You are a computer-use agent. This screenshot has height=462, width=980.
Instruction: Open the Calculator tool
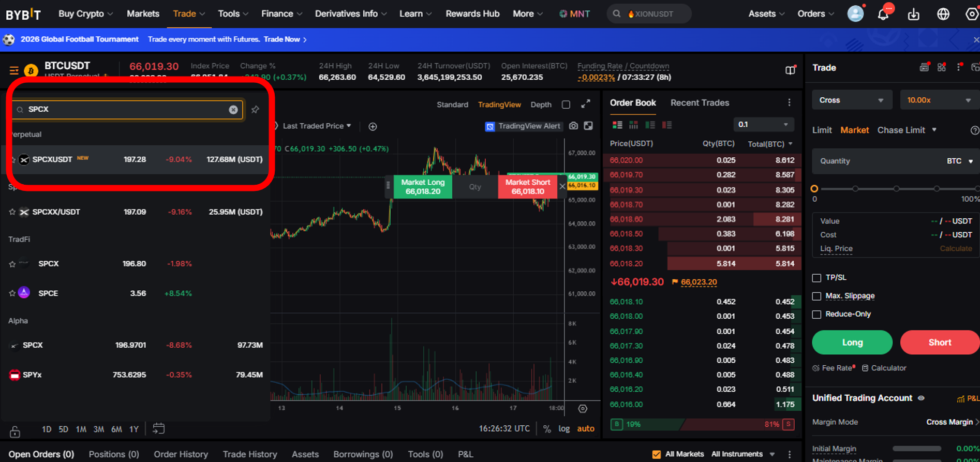884,368
